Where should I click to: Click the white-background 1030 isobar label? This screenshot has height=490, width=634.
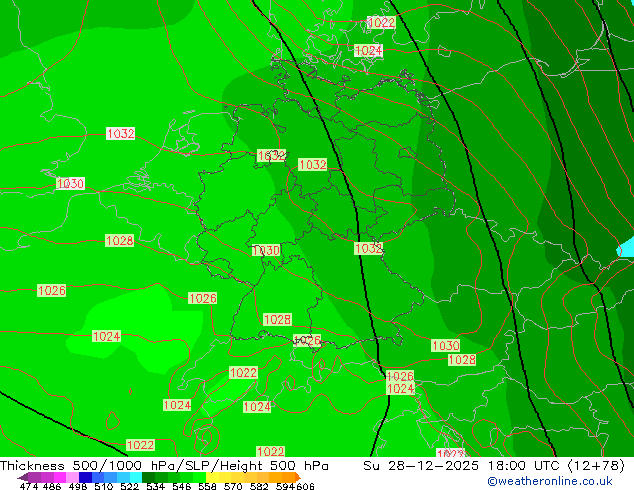pos(70,183)
